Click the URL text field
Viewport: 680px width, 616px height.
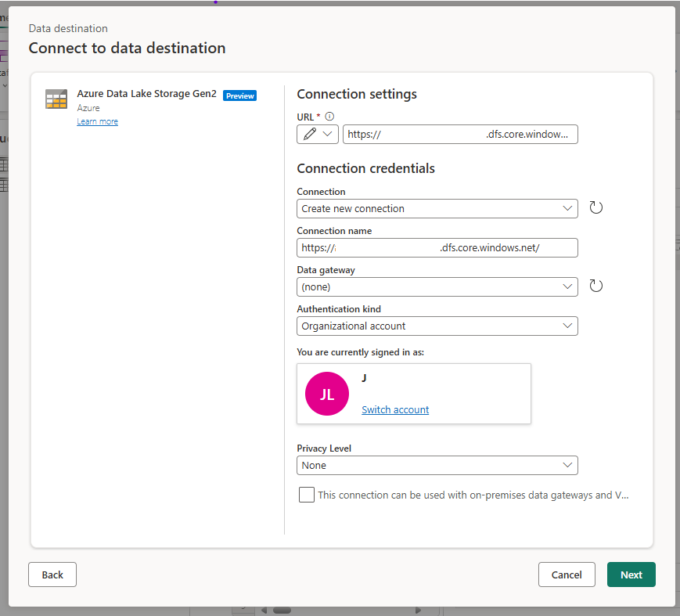pos(460,134)
